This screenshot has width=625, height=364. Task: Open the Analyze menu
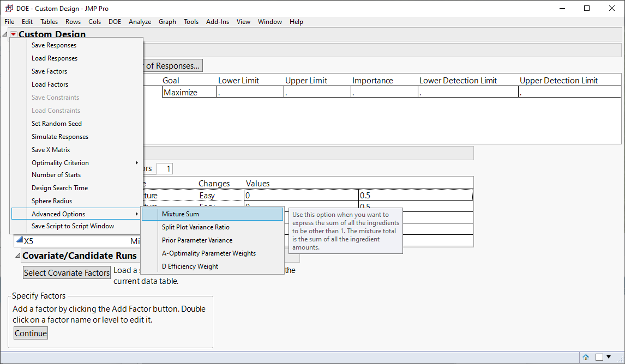(140, 22)
